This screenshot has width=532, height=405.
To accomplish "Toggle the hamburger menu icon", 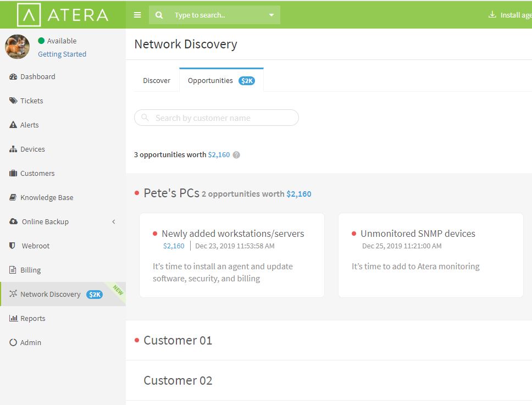I will [137, 15].
